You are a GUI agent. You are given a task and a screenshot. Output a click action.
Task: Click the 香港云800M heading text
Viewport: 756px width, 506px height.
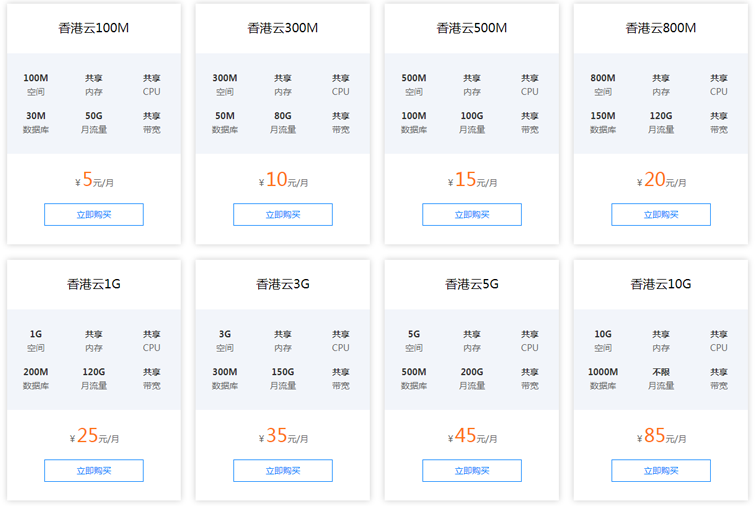point(661,28)
